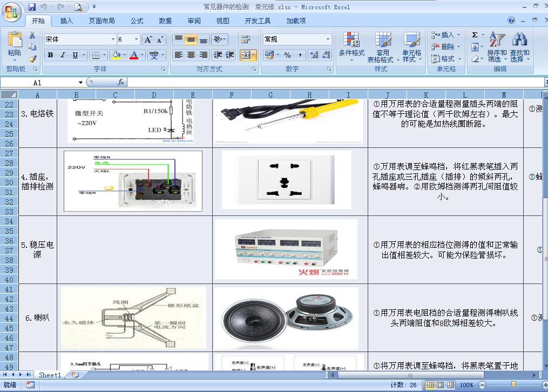The image size is (548, 392).
Task: Open the 套用表格格式 table styles gallery
Action: (x=383, y=47)
